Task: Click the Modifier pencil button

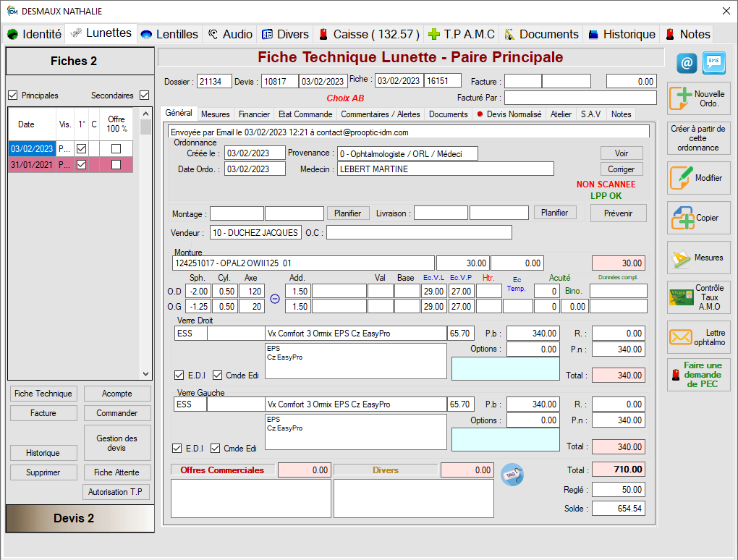Action: [698, 178]
